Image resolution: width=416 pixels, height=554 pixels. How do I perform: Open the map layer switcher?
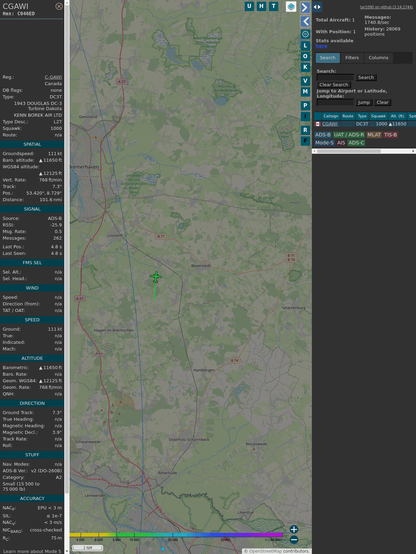[x=291, y=7]
